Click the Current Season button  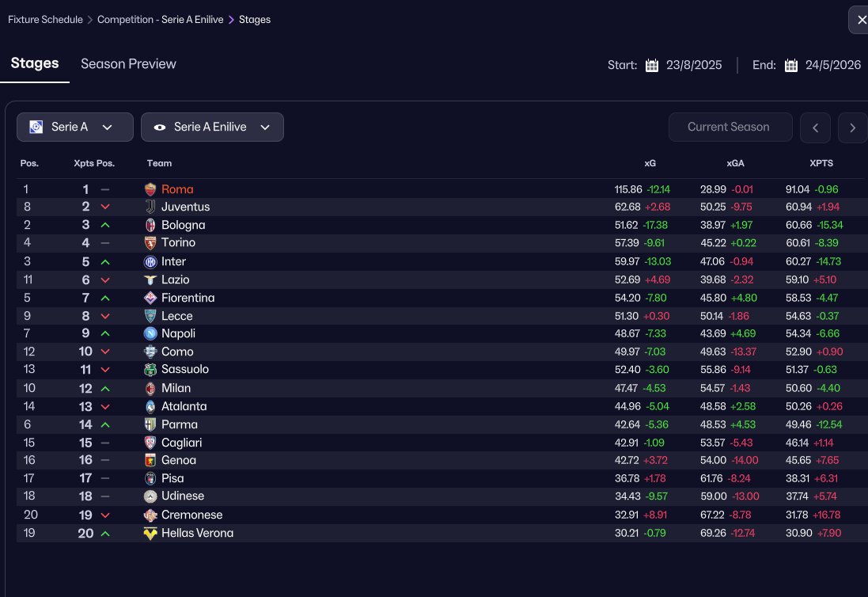coord(728,127)
